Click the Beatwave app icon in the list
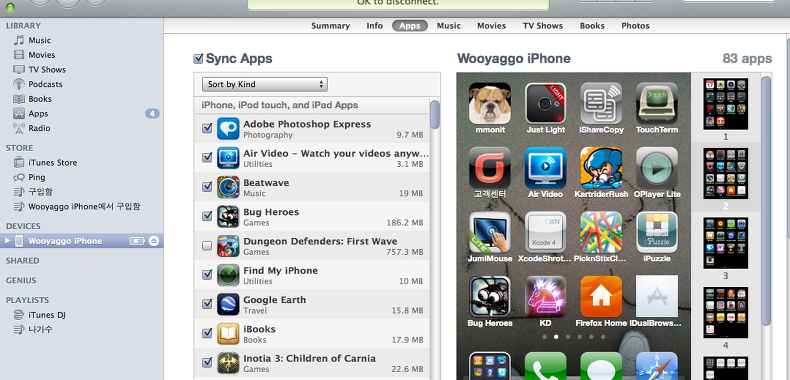The image size is (790, 380). point(228,187)
